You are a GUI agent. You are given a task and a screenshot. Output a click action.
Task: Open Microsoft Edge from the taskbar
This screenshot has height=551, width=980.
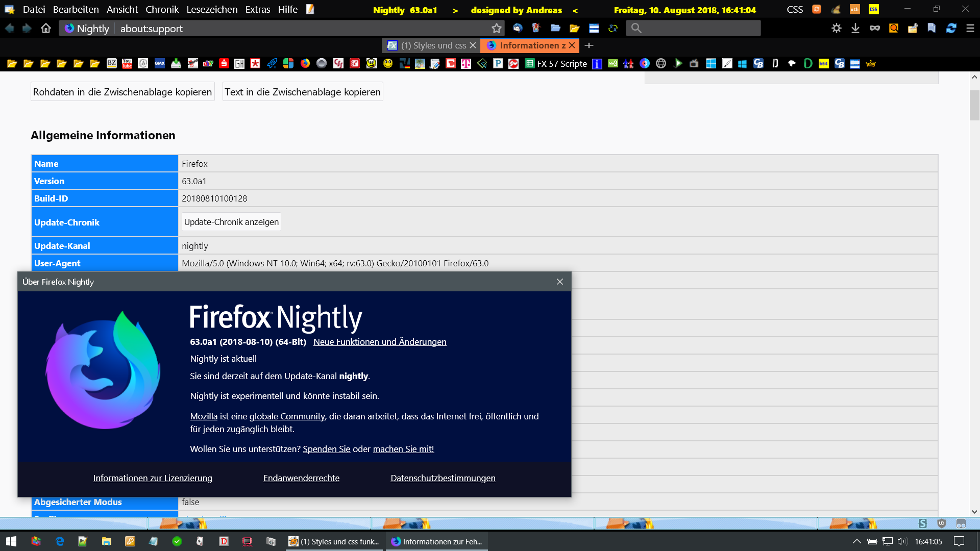60,541
